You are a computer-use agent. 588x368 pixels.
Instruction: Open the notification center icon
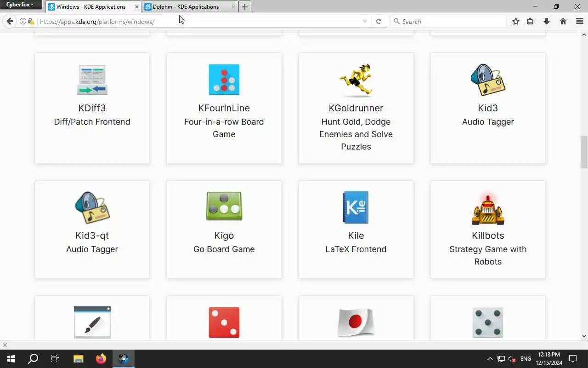[x=573, y=359]
